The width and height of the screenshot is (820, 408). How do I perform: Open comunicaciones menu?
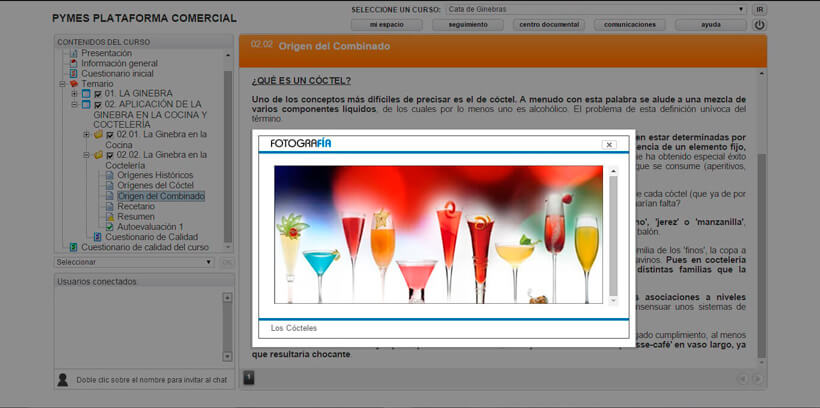630,25
